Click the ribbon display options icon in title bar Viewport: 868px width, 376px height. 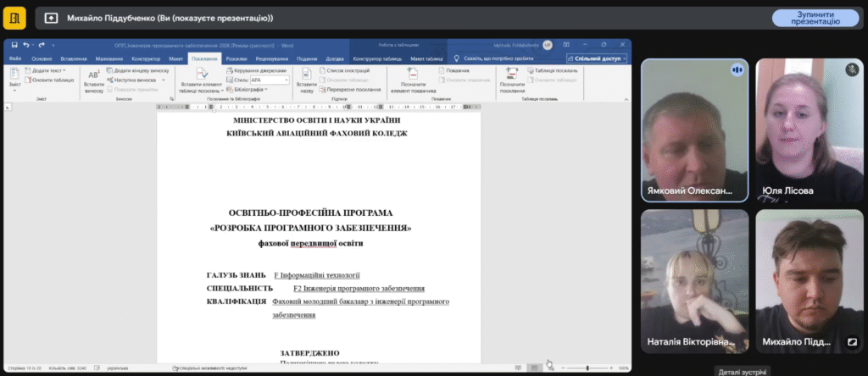click(x=565, y=45)
